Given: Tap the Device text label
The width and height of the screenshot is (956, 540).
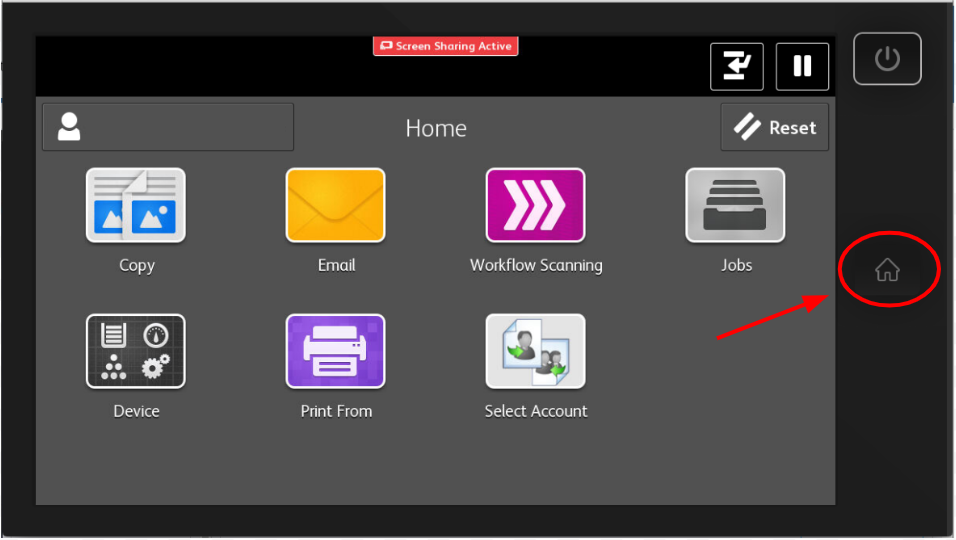Looking at the screenshot, I should 136,411.
